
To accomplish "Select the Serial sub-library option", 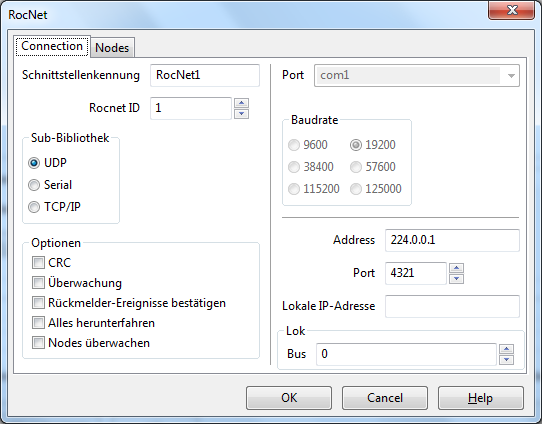I will pos(50,185).
